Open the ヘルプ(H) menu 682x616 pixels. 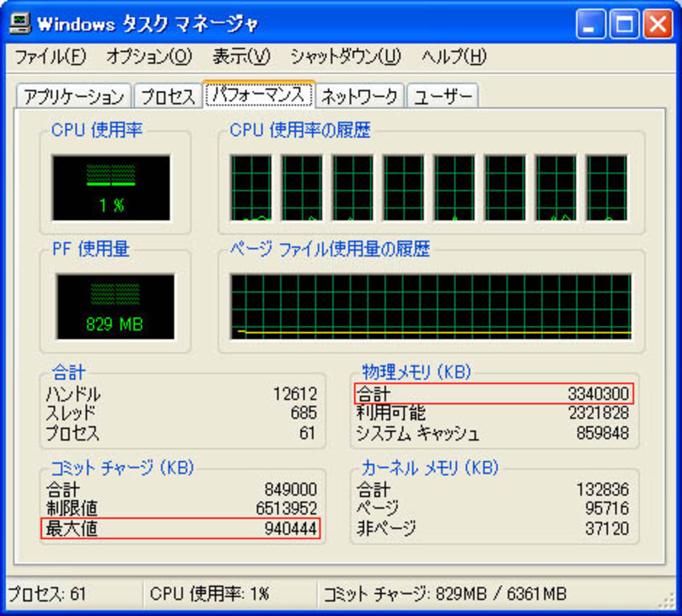point(454,57)
